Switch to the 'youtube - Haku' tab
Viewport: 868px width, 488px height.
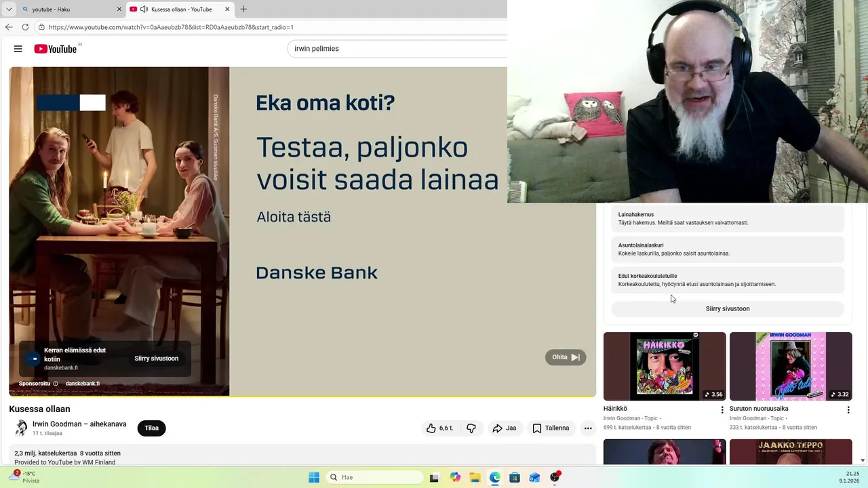click(x=71, y=9)
